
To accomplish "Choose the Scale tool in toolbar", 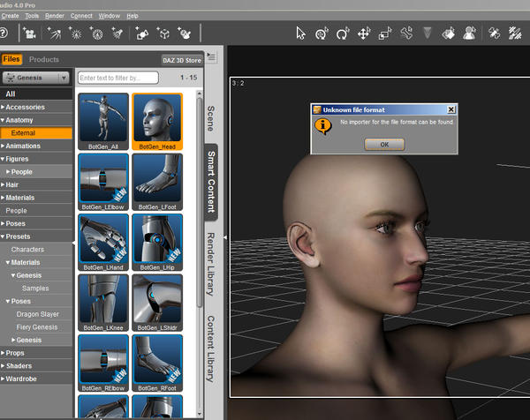I will (x=385, y=34).
